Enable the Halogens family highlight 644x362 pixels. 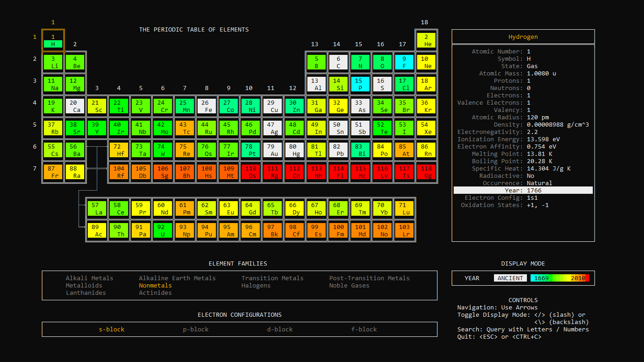click(x=256, y=286)
